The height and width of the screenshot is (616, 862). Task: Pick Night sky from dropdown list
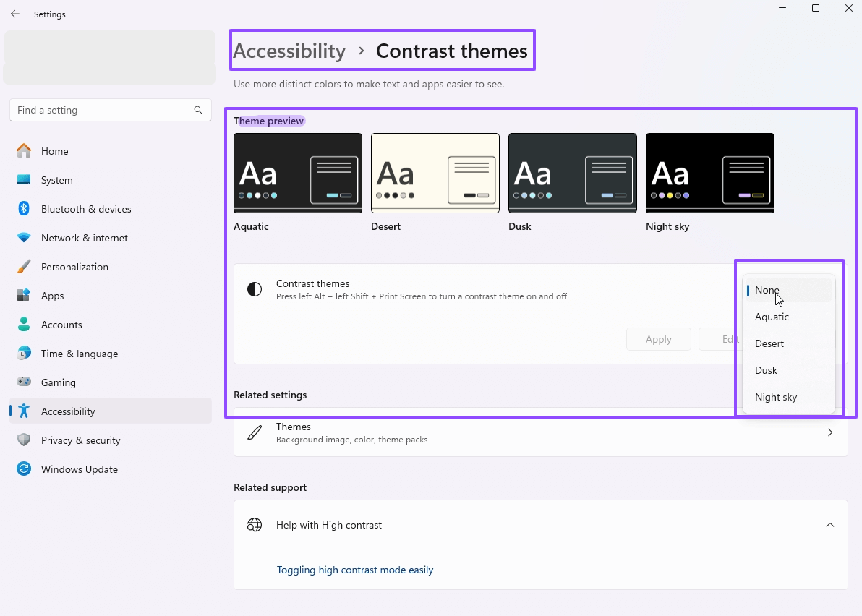776,397
